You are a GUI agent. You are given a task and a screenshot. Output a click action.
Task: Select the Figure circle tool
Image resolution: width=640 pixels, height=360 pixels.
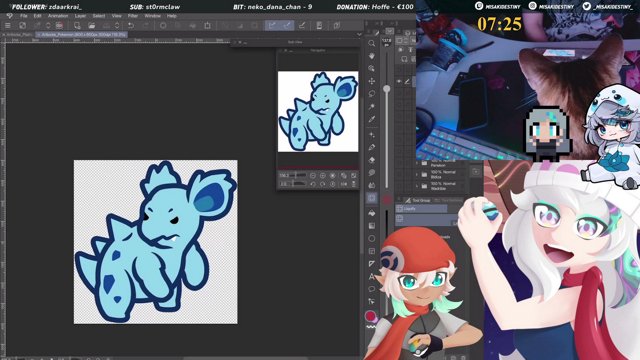point(371,238)
